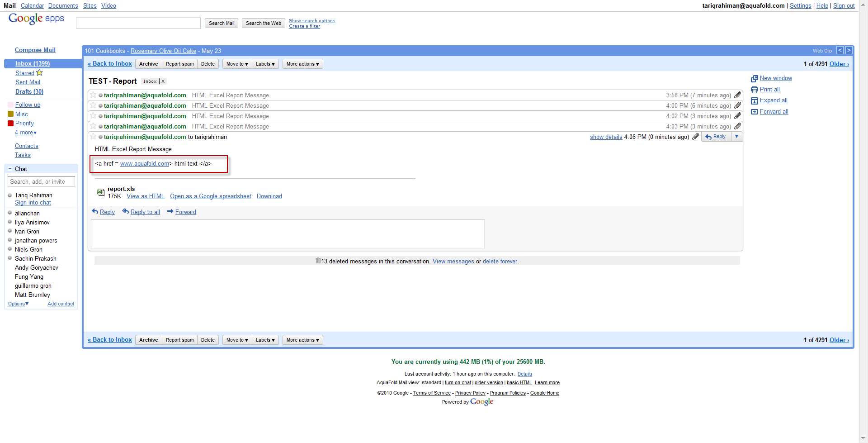Click the New window icon
The width and height of the screenshot is (868, 443).
pos(754,79)
